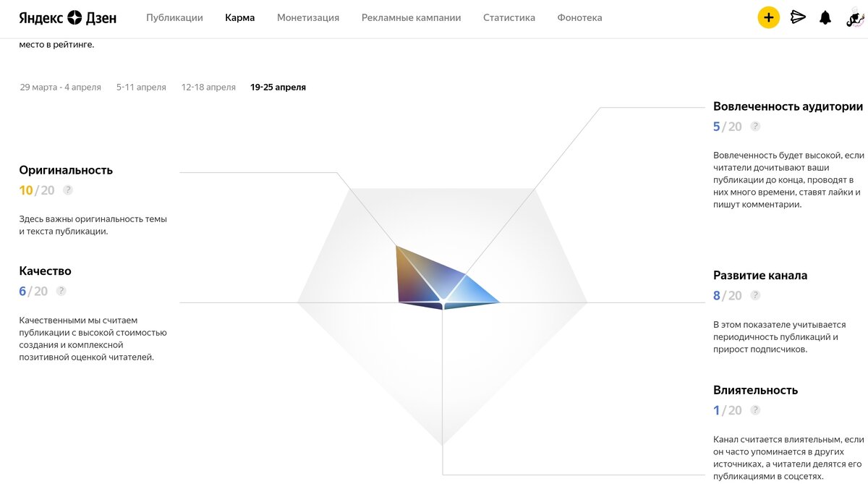
Task: Select period 12-18 апреля
Action: [x=208, y=88]
